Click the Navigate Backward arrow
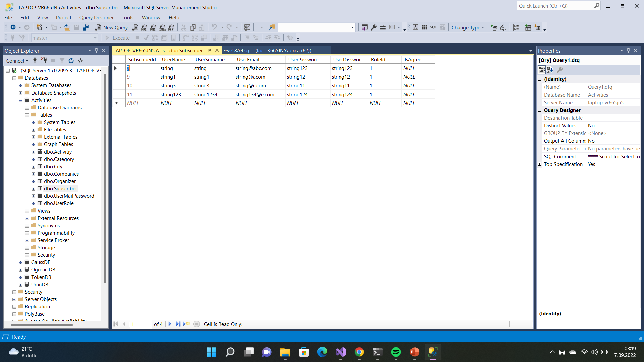Image resolution: width=644 pixels, height=362 pixels. coord(13,27)
